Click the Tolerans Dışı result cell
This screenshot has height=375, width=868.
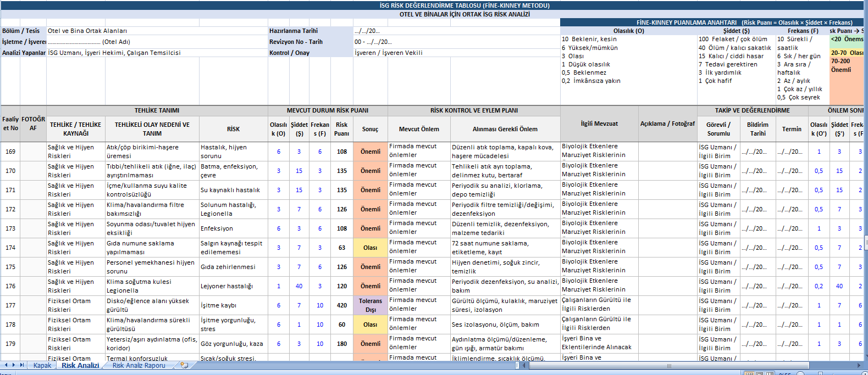[x=370, y=305]
